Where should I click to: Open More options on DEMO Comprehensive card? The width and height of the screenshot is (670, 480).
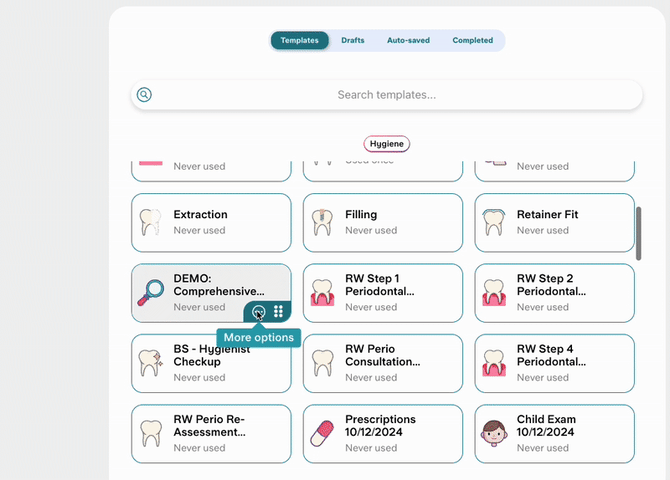tap(259, 312)
